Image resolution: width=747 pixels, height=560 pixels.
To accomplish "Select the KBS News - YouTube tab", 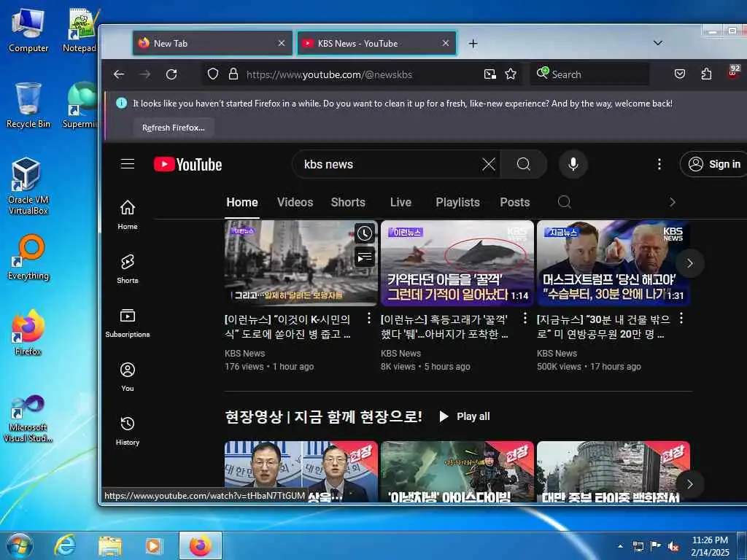I will tap(377, 43).
